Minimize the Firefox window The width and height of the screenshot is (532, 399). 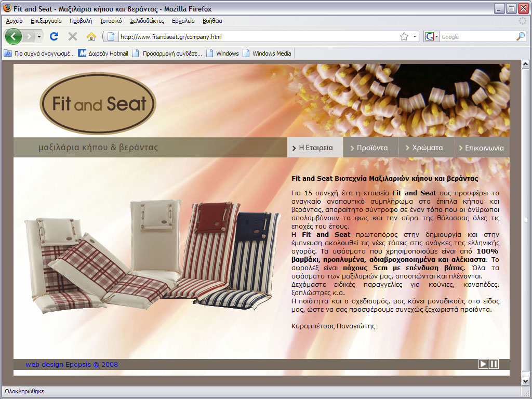click(498, 8)
